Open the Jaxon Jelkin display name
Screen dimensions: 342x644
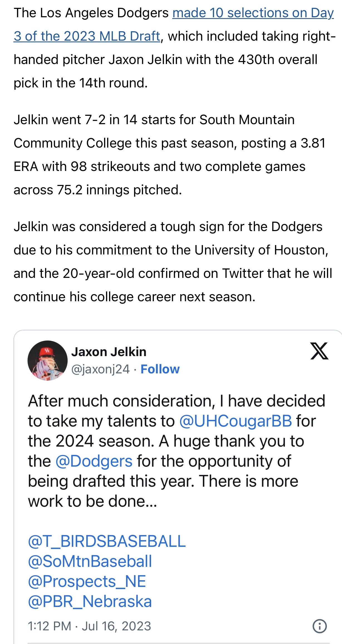pyautogui.click(x=109, y=352)
